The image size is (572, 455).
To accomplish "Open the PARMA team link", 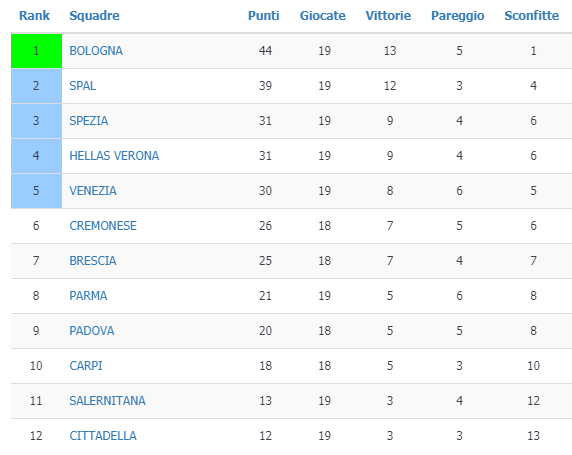I will 88,296.
